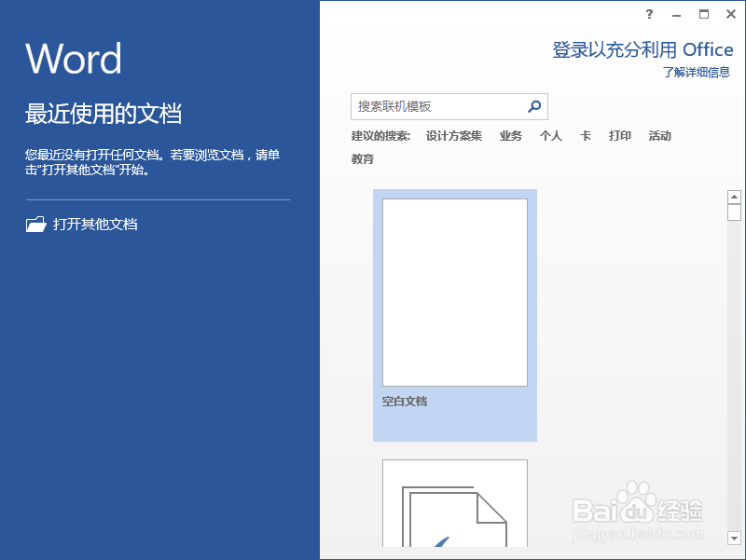
Task: Close the Word start window
Action: [731, 14]
